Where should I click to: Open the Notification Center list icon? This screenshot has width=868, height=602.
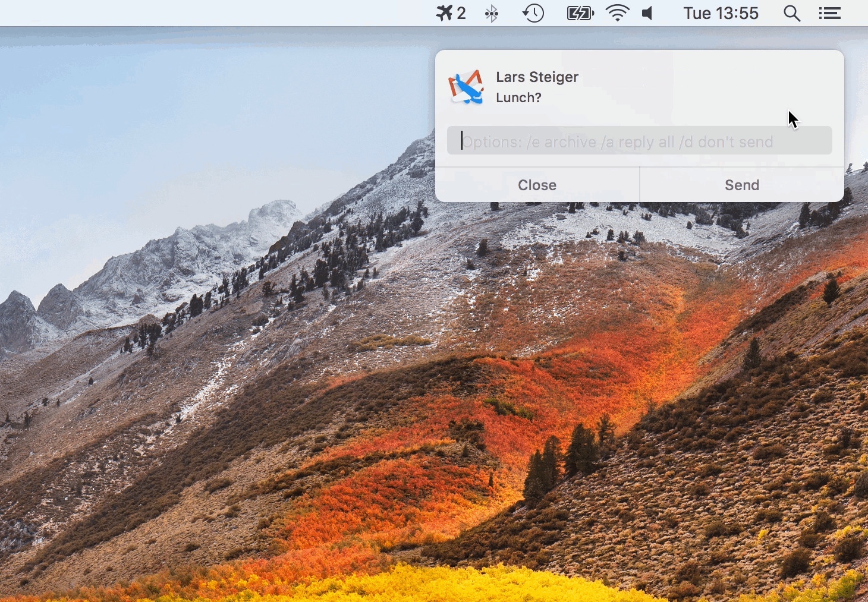pyautogui.click(x=829, y=13)
